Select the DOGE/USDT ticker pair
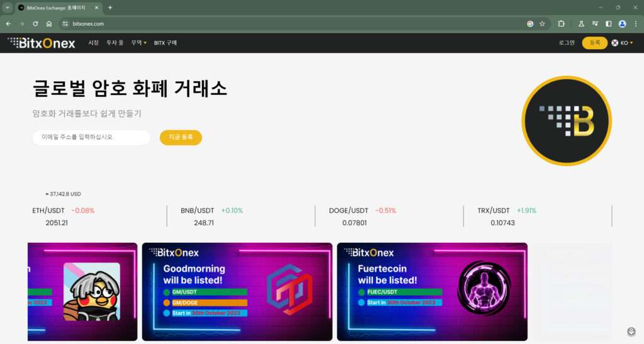 tap(348, 211)
